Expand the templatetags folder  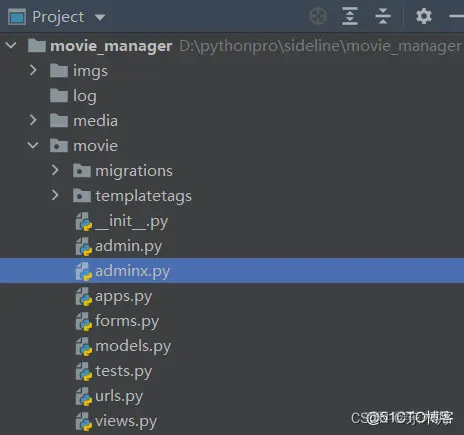click(x=55, y=195)
